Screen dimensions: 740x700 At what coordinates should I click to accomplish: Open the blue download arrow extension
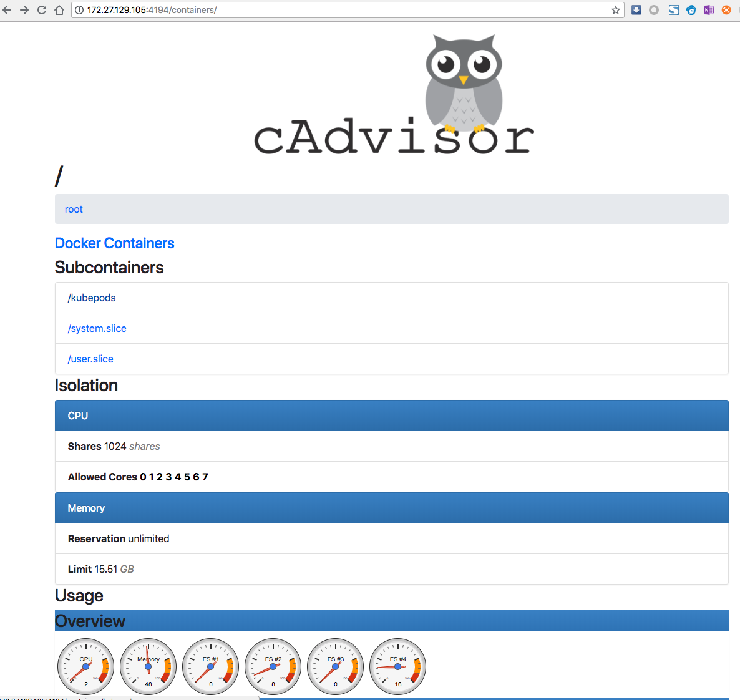[636, 10]
